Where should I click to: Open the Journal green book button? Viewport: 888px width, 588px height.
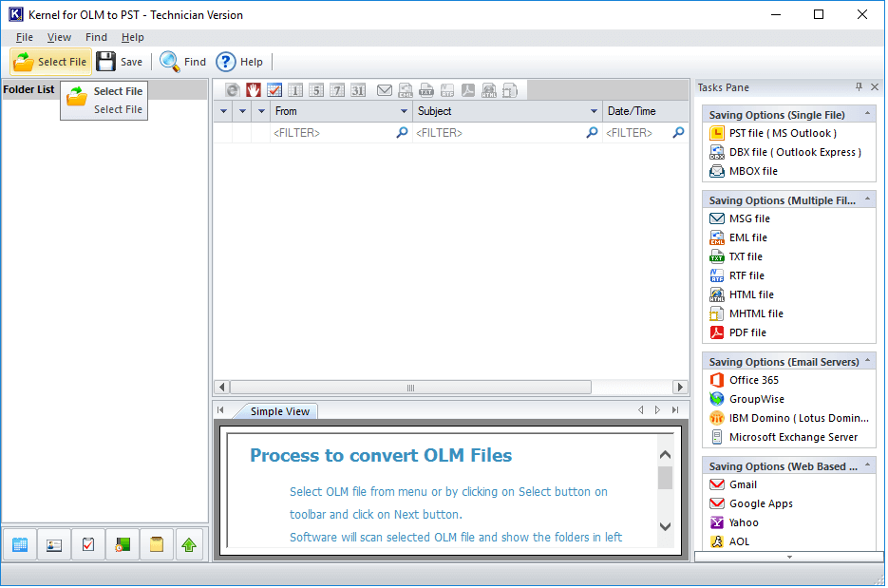[x=123, y=544]
